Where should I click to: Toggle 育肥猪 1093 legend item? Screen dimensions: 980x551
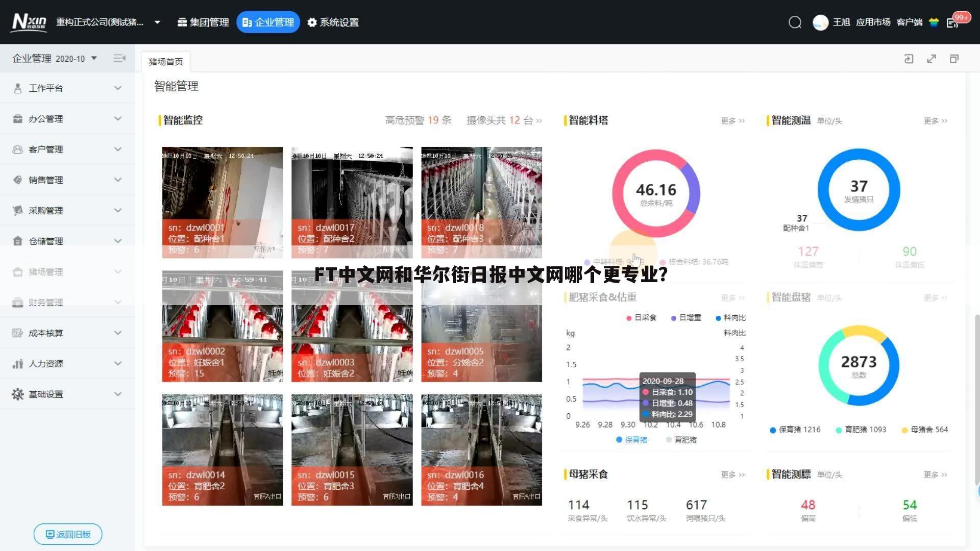pos(861,430)
